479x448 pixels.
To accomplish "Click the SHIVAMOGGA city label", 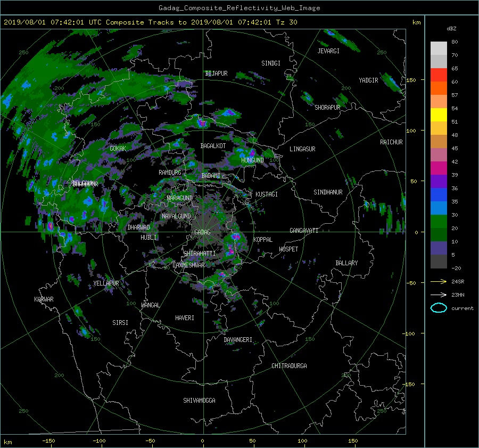I will [x=199, y=401].
